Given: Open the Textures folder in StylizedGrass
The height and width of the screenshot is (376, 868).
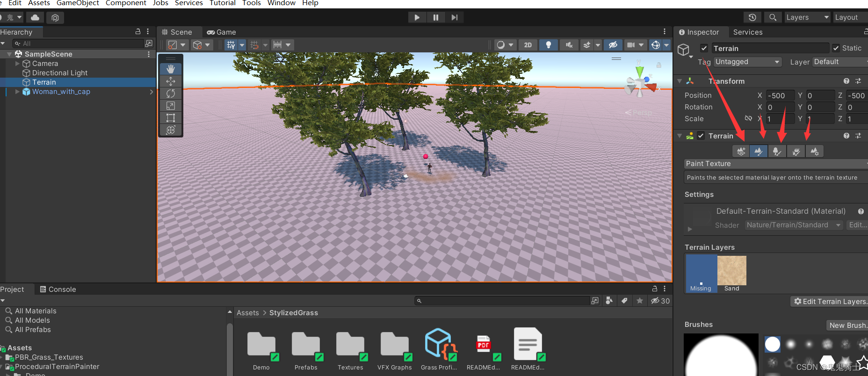Looking at the screenshot, I should click(350, 349).
